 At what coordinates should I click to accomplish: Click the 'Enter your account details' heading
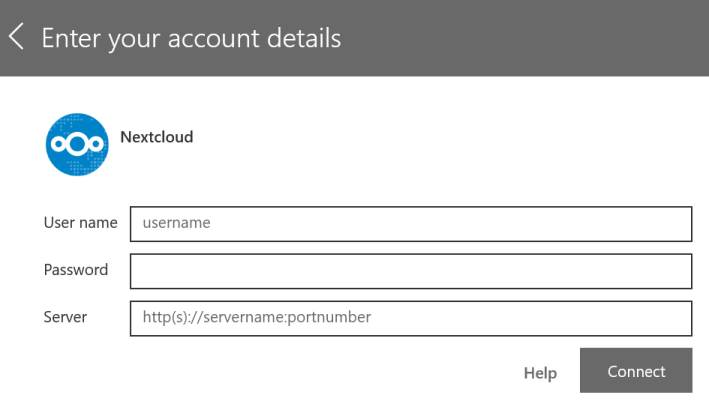[190, 38]
